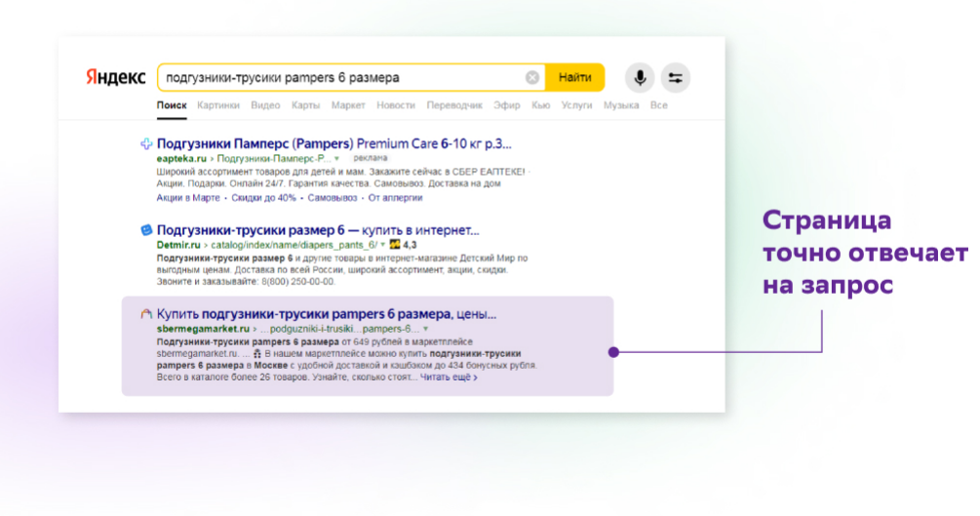
Task: Open the Музыка tab
Action: point(620,105)
